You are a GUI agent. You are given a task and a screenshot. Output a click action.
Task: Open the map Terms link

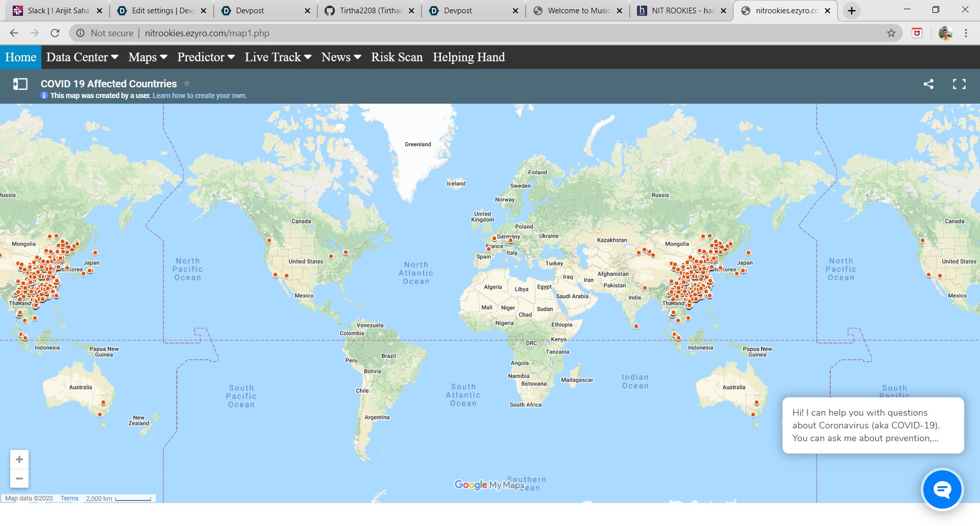pos(69,498)
